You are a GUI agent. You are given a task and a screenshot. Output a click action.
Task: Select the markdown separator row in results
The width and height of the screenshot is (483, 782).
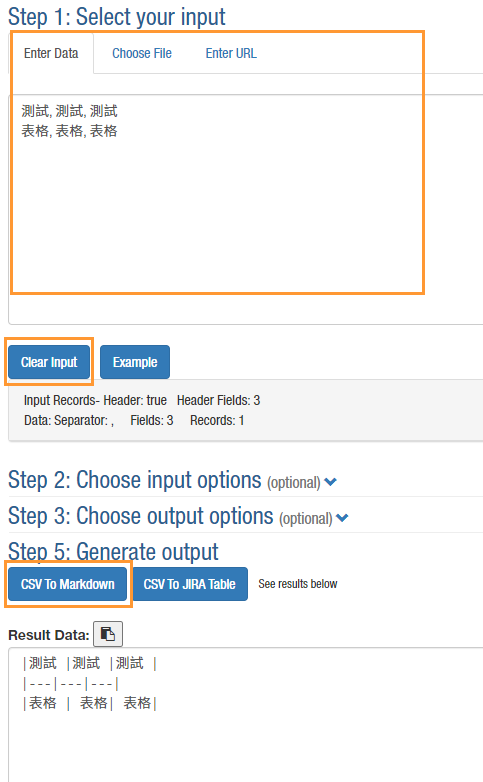tap(71, 684)
